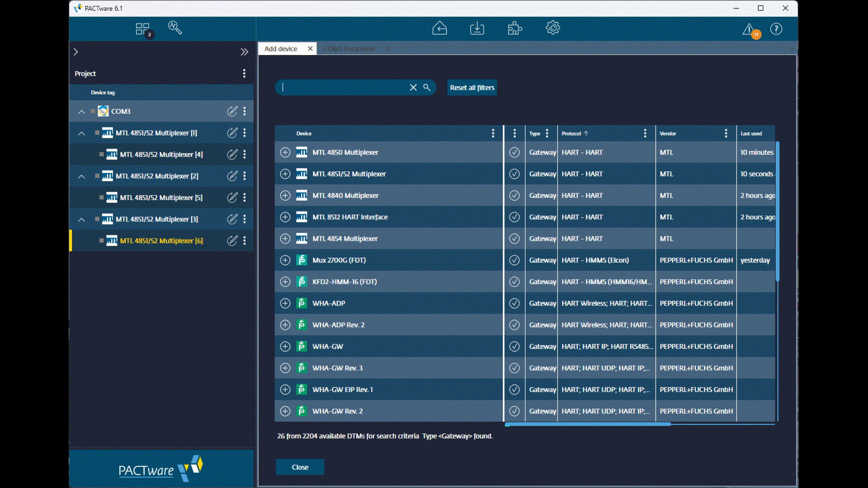Add the KFD2-HMM-16 (FDT) with plus icon
This screenshot has width=868, height=488.
tap(285, 282)
